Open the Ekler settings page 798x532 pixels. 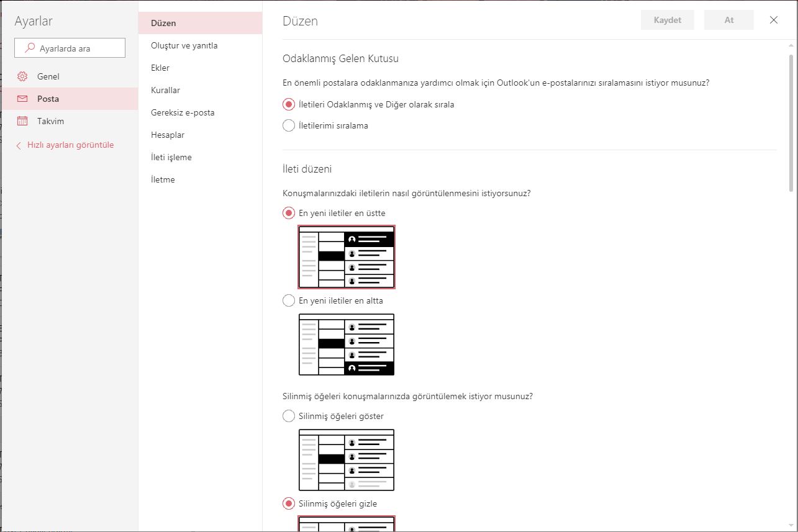[x=200, y=68]
